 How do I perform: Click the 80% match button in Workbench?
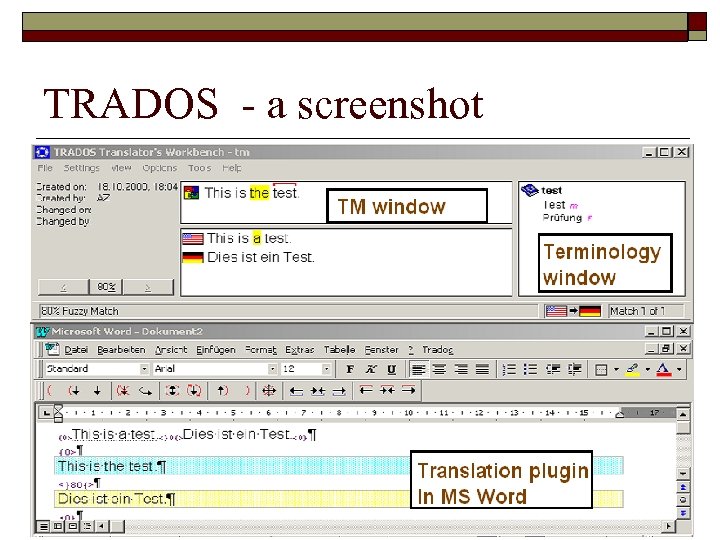pyautogui.click(x=106, y=287)
